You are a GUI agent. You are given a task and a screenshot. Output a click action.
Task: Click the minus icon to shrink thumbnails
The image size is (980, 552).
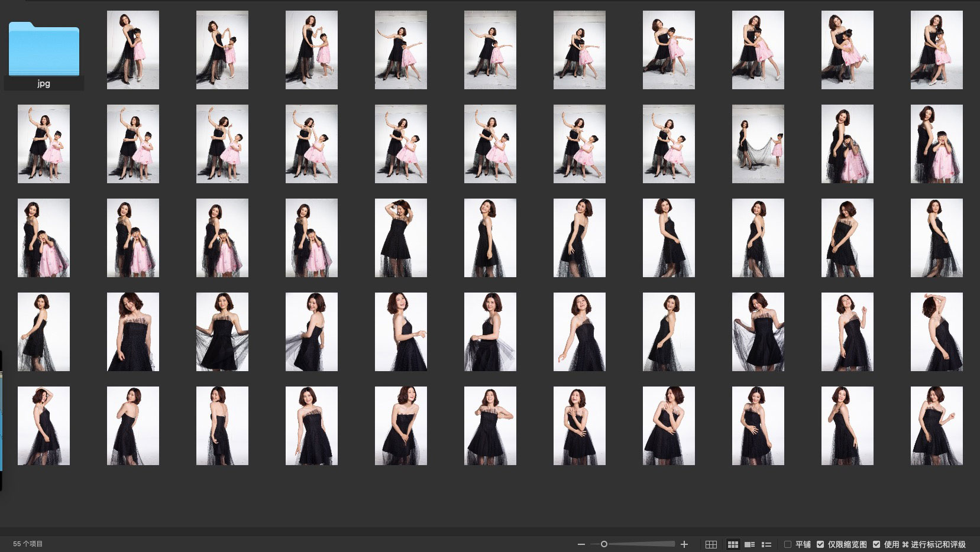(581, 544)
